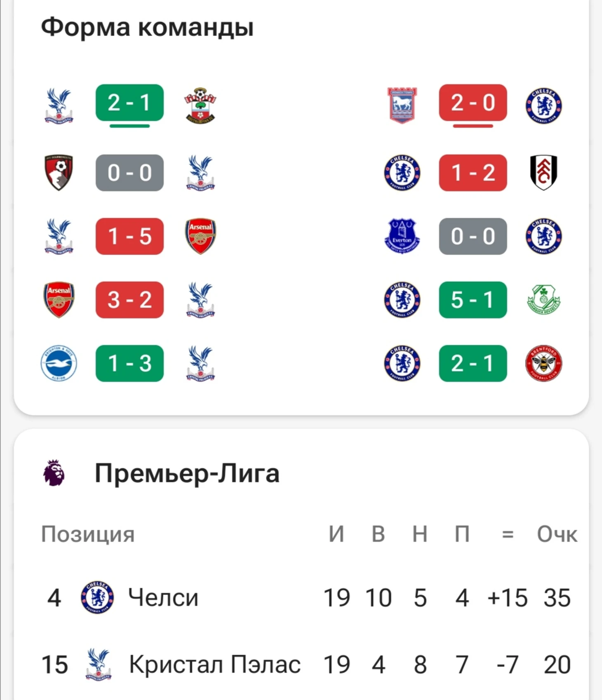The width and height of the screenshot is (602, 700).
Task: Tap the Brighton club crest
Action: coord(59,363)
